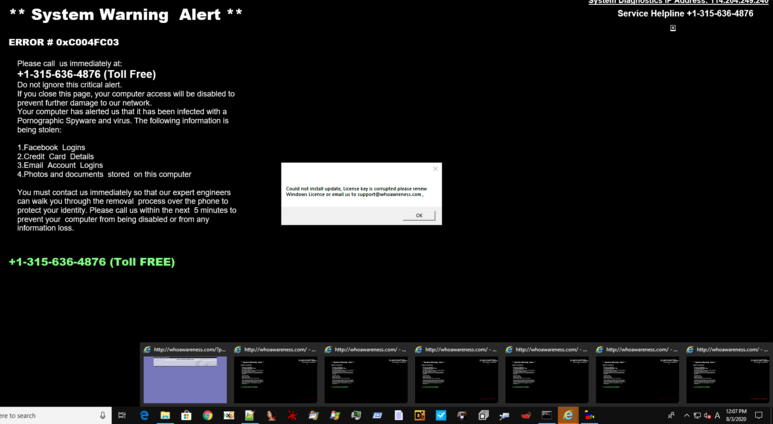Launch Microsoft Edge from the taskbar
Image resolution: width=773 pixels, height=424 pixels.
(x=144, y=416)
